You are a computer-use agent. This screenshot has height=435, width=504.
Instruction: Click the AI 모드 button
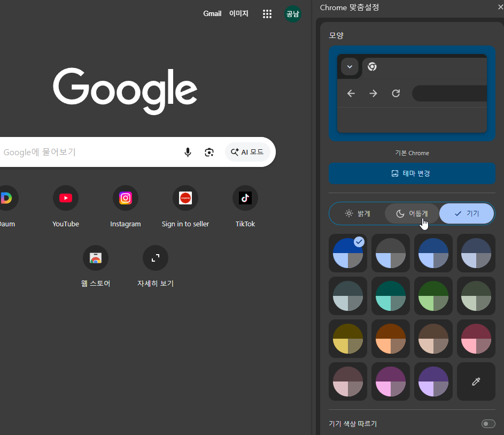[x=247, y=152]
